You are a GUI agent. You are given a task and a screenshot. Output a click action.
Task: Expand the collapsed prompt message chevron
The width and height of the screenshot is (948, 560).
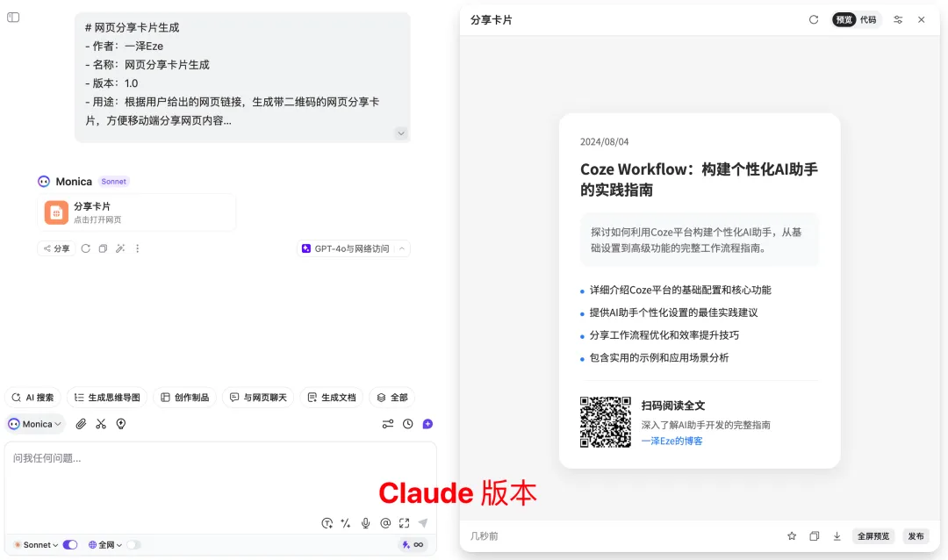tap(401, 133)
